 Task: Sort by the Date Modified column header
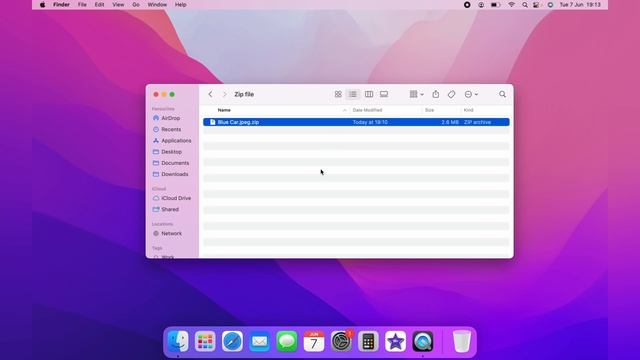pyautogui.click(x=367, y=110)
